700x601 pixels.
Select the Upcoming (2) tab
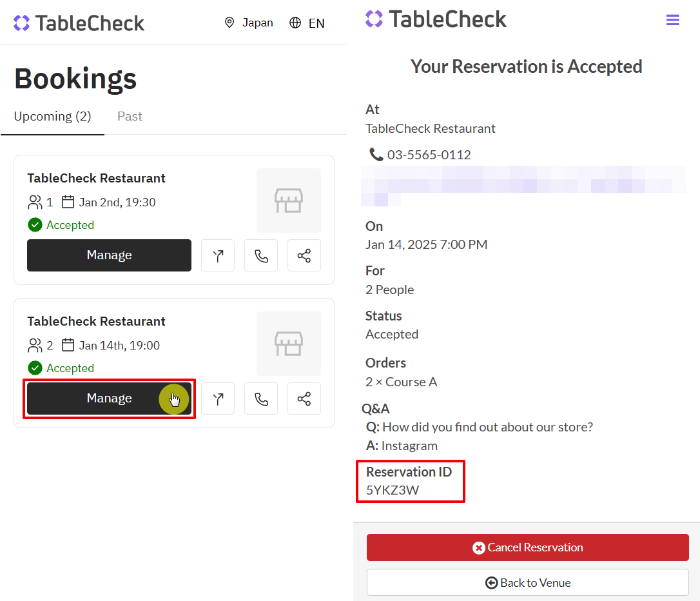pyautogui.click(x=52, y=117)
